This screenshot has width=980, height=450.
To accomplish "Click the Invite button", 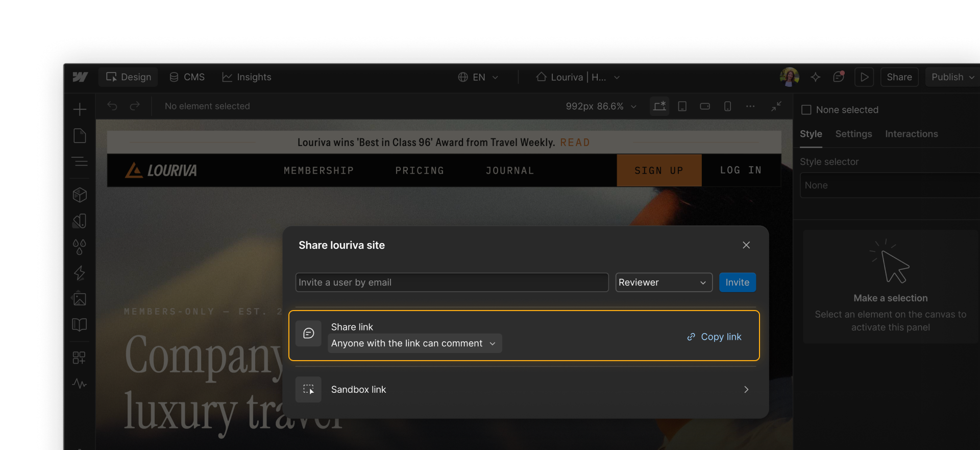I will click(x=737, y=282).
